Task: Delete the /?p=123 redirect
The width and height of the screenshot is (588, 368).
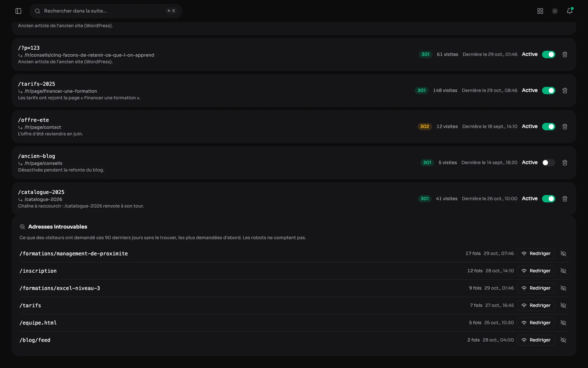Action: 565,54
